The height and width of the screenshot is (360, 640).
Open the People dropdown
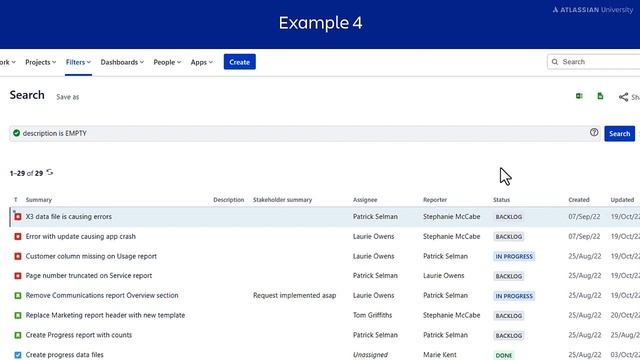coord(167,62)
